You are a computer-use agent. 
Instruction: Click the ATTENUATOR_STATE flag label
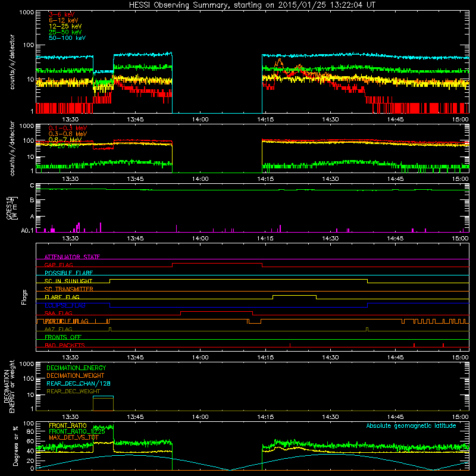(72, 257)
